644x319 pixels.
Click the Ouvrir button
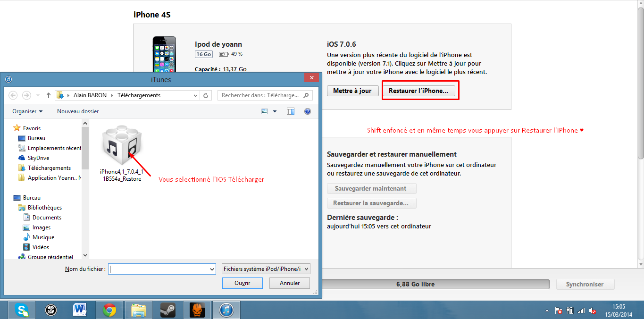pyautogui.click(x=243, y=283)
